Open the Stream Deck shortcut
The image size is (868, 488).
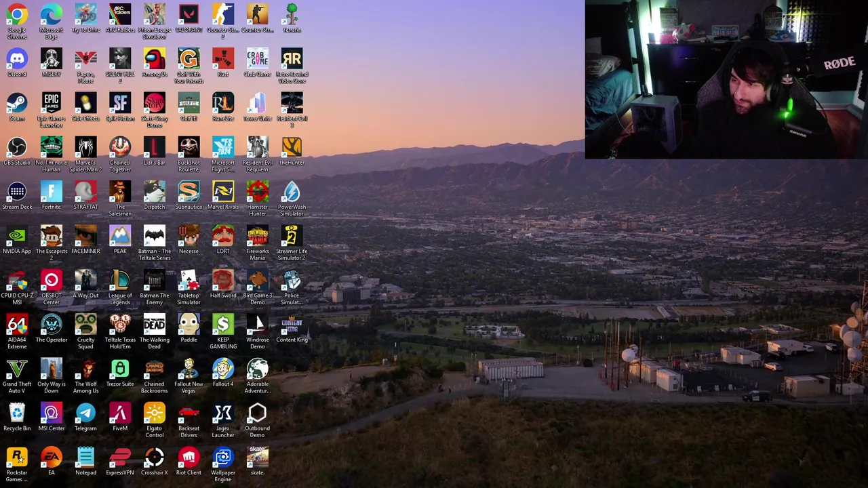coord(17,192)
